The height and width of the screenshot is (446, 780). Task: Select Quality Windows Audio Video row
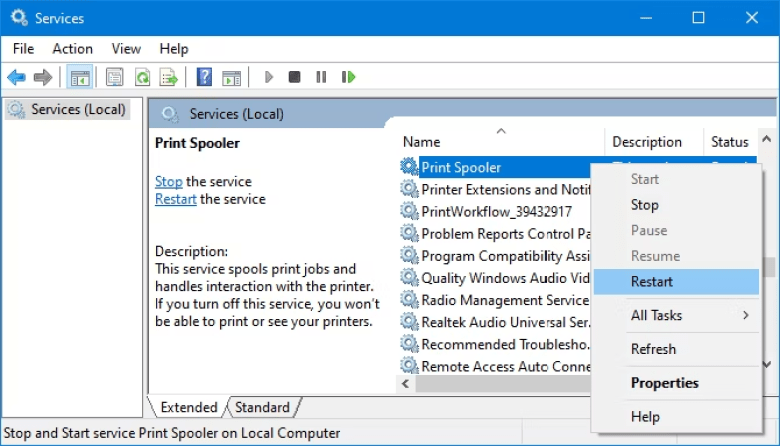coord(495,278)
